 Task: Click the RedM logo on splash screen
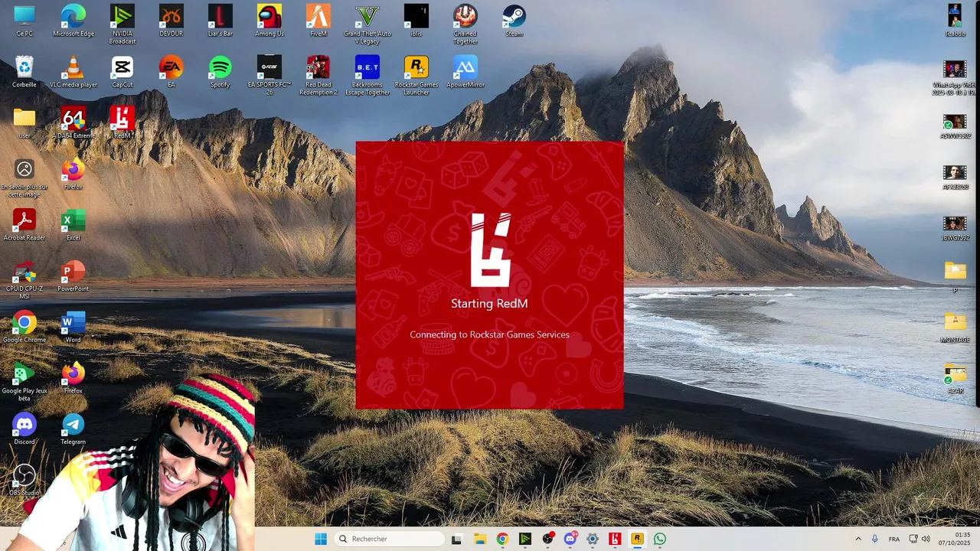[x=490, y=249]
